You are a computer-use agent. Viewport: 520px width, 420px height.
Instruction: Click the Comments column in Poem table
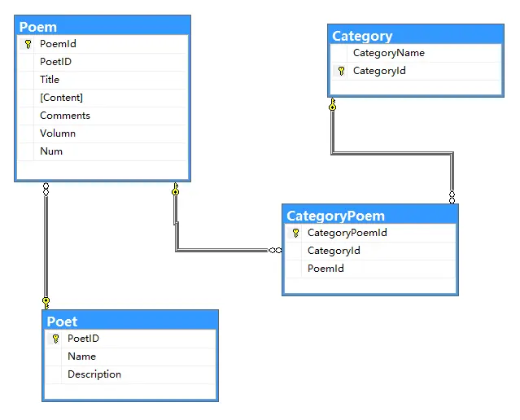coord(65,116)
